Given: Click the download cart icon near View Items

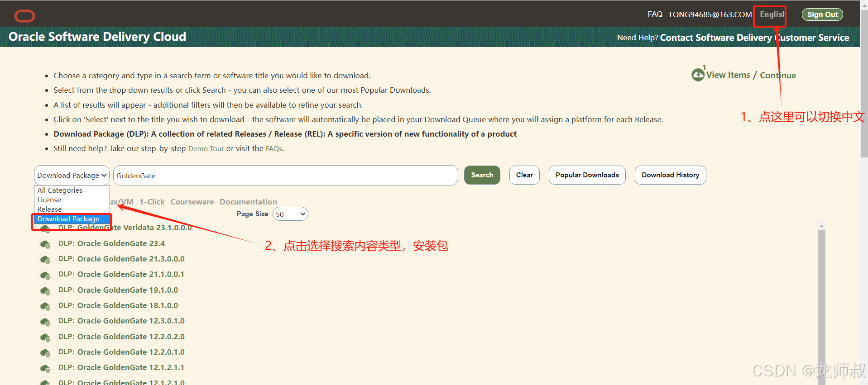Looking at the screenshot, I should pos(698,75).
